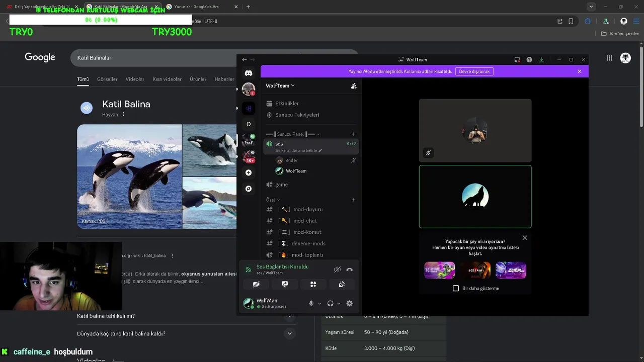The height and width of the screenshot is (362, 644).
Task: Mute microphone in user panel
Action: click(311, 303)
